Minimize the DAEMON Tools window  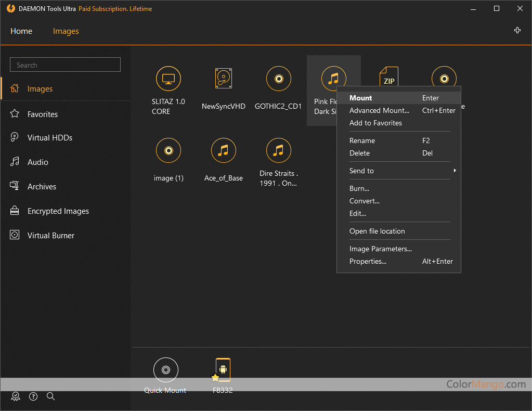click(x=473, y=9)
